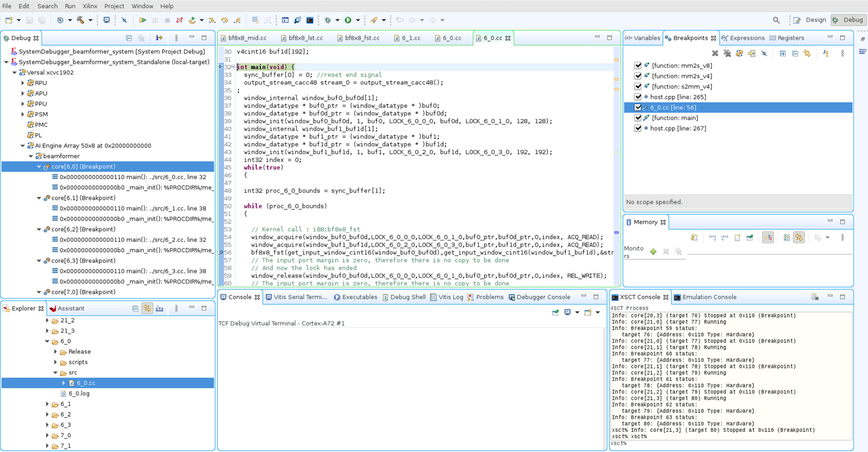Open the Xilinx menu
This screenshot has width=868, height=452.
click(x=90, y=6)
